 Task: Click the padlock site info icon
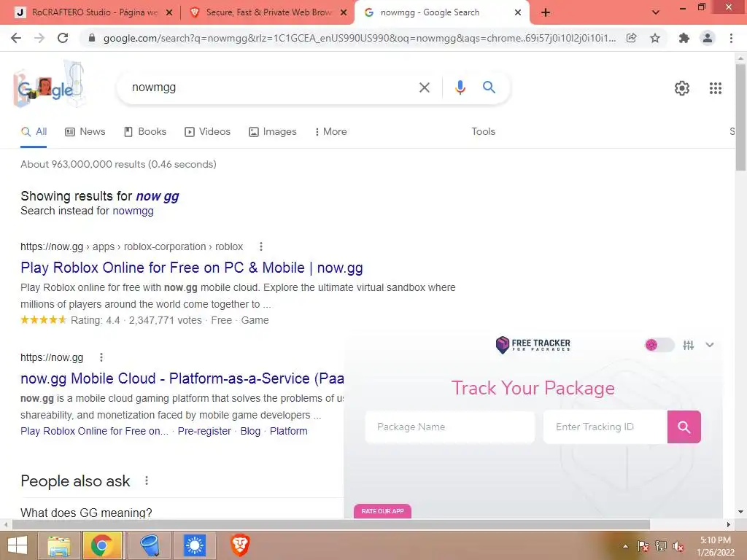(92, 38)
